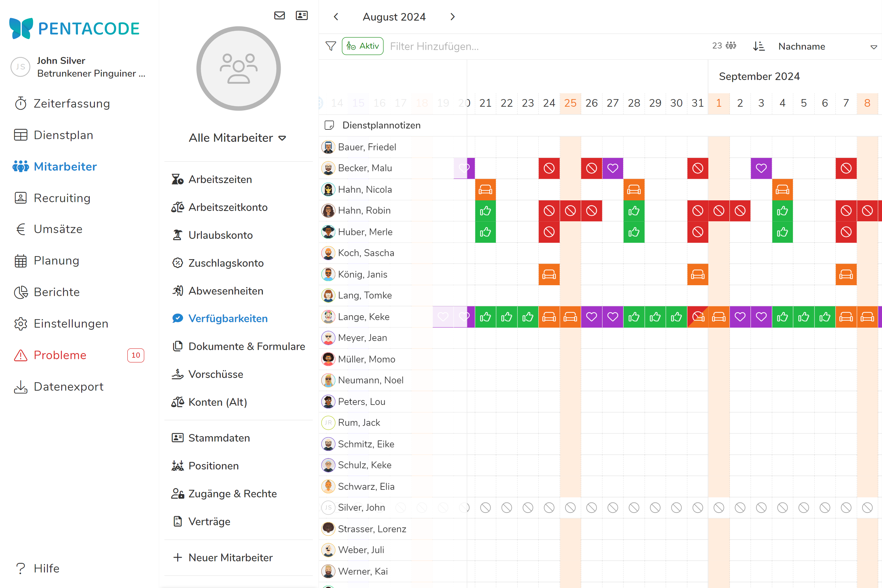Click Hahn Nicola's orange couch cell on 21
Image resolution: width=882 pixels, height=588 pixels.
485,190
